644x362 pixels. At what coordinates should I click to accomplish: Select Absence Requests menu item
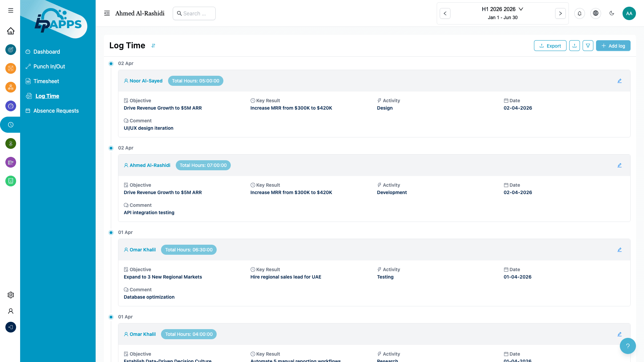click(x=56, y=111)
